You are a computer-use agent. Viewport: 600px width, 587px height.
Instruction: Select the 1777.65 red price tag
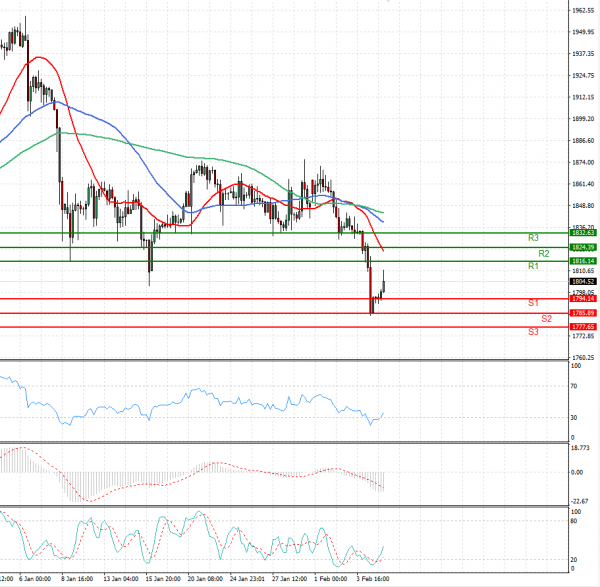[x=583, y=326]
